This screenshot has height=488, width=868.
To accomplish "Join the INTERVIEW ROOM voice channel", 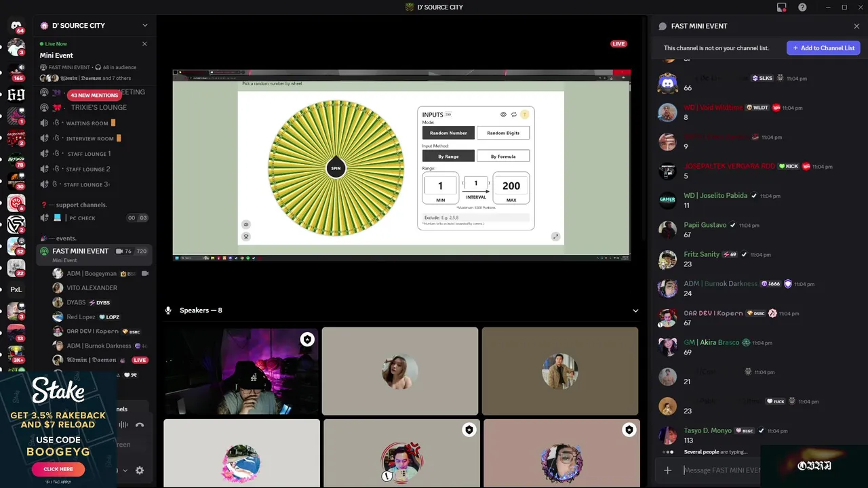I will coord(90,138).
